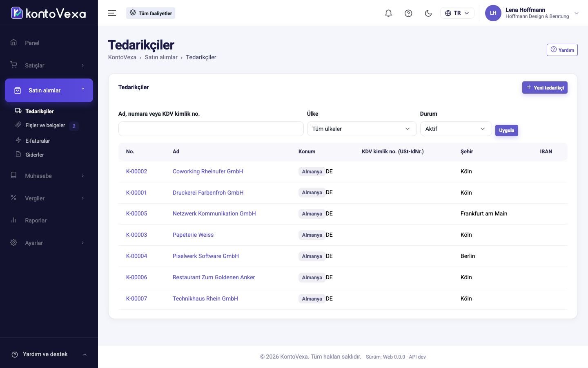Viewport: 588px width, 368px height.
Task: Toggle the hamburger sidebar menu
Action: [x=112, y=13]
